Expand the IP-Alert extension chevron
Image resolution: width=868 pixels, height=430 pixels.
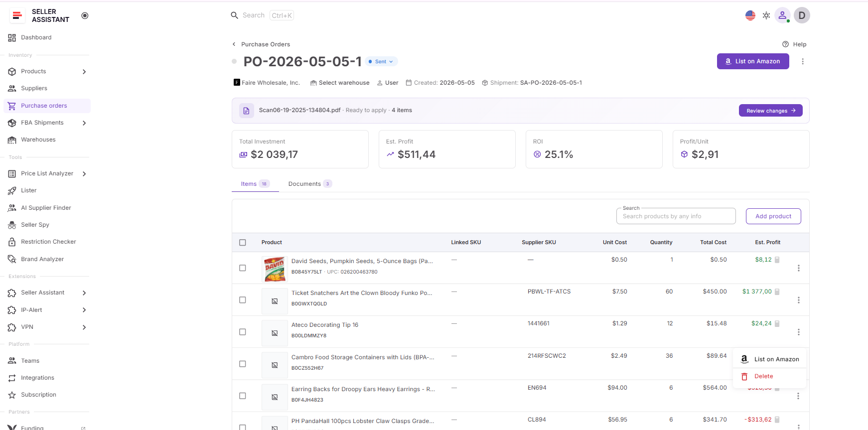click(x=84, y=310)
